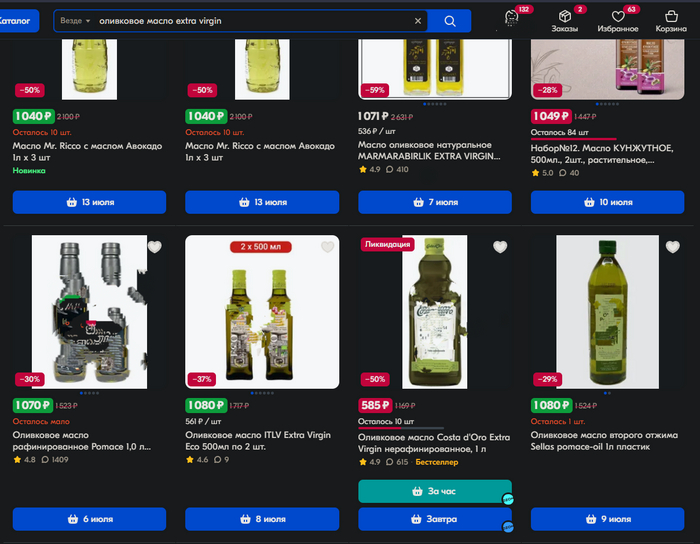Viewport: 700px width, 544px height.
Task: Add MARMARABIRLIK oil with 7 июля delivery
Action: (435, 202)
